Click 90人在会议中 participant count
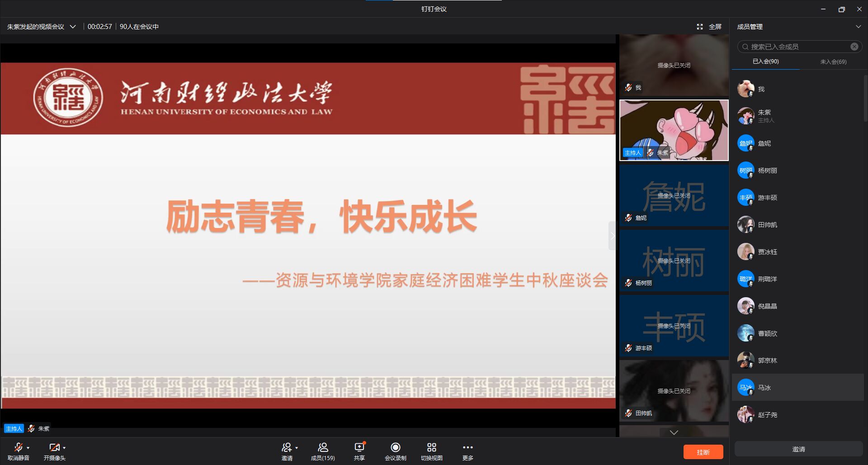This screenshot has height=465, width=868. coord(139,27)
